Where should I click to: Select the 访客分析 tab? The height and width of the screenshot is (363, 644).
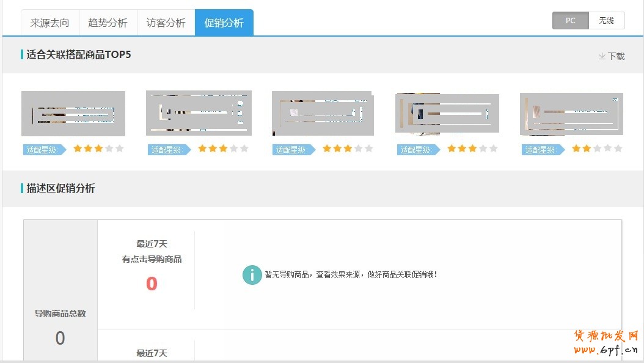pyautogui.click(x=166, y=22)
